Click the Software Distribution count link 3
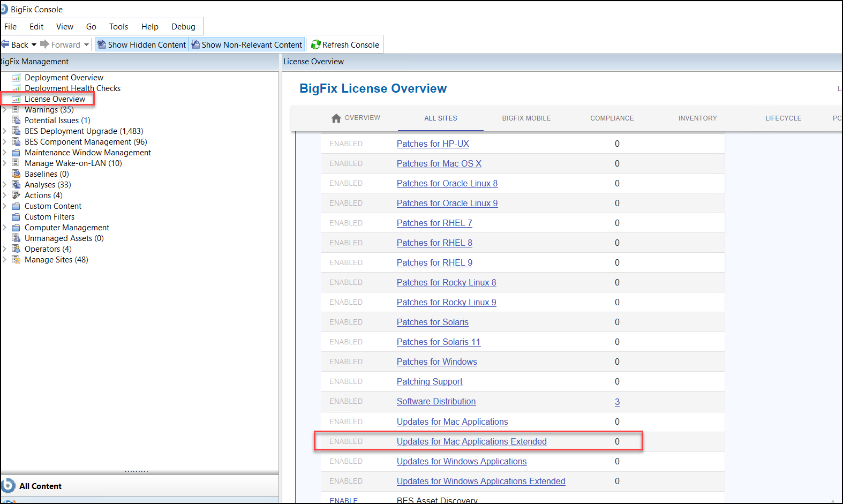The image size is (843, 504). (x=617, y=402)
